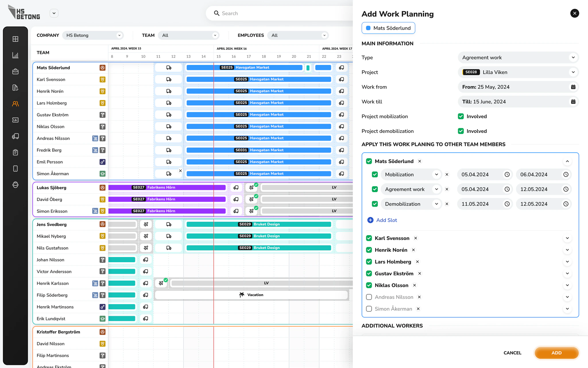The height and width of the screenshot is (368, 588).
Task: Click the CANCEL button
Action: click(x=512, y=353)
